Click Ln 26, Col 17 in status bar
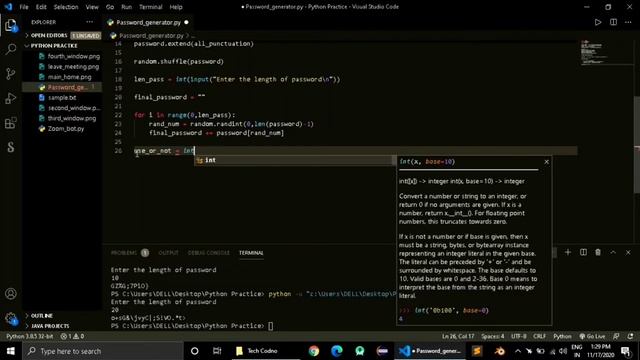This screenshot has height=360, width=640. pyautogui.click(x=458, y=336)
